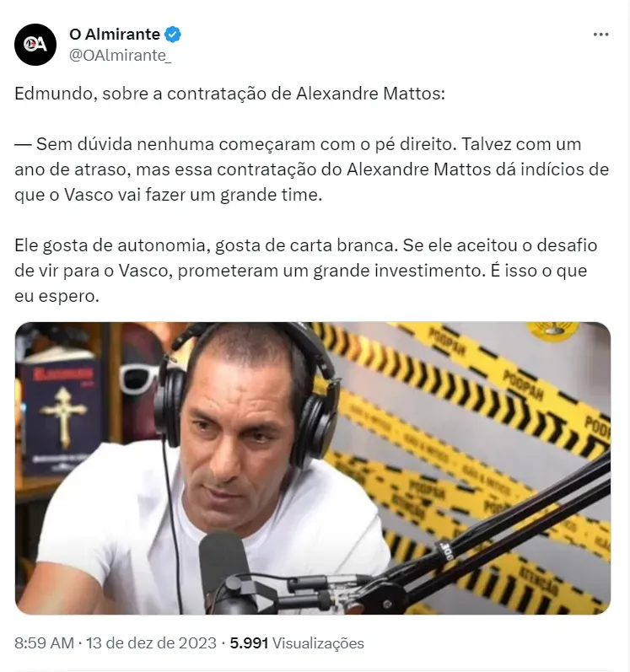Click the 13 de dez de 2023 date
The image size is (630, 672).
[x=151, y=642]
